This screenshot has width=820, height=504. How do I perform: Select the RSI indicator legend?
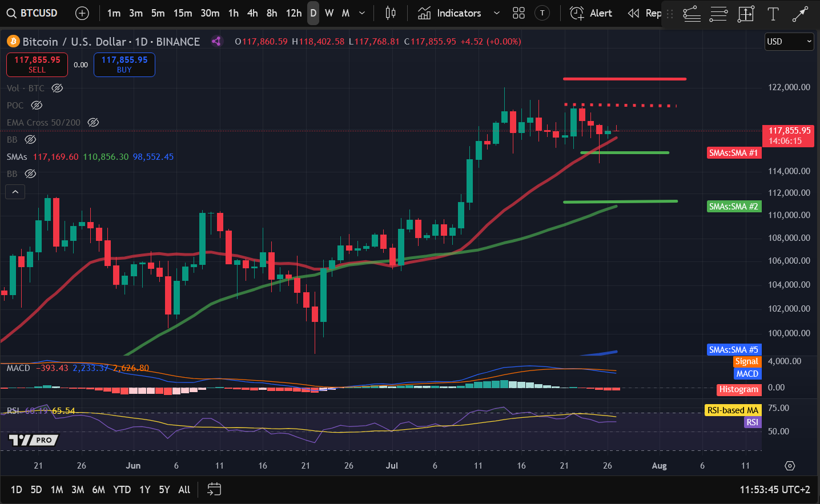click(x=13, y=410)
